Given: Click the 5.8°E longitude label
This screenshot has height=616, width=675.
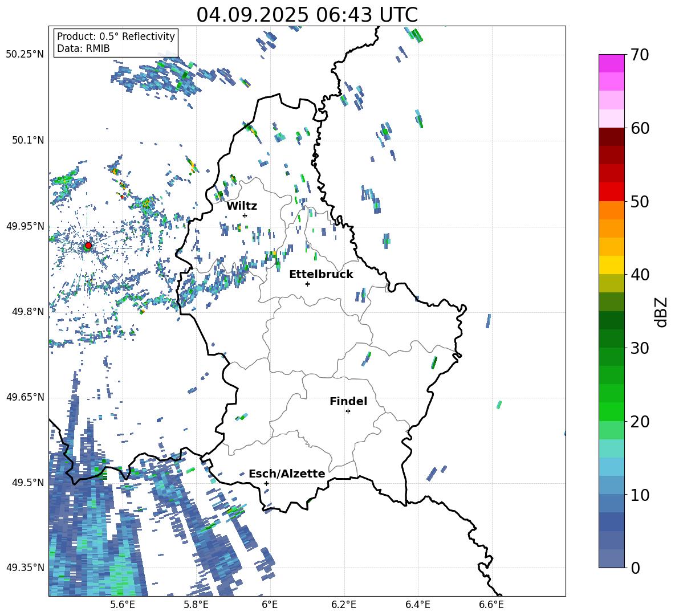Looking at the screenshot, I should (x=196, y=605).
